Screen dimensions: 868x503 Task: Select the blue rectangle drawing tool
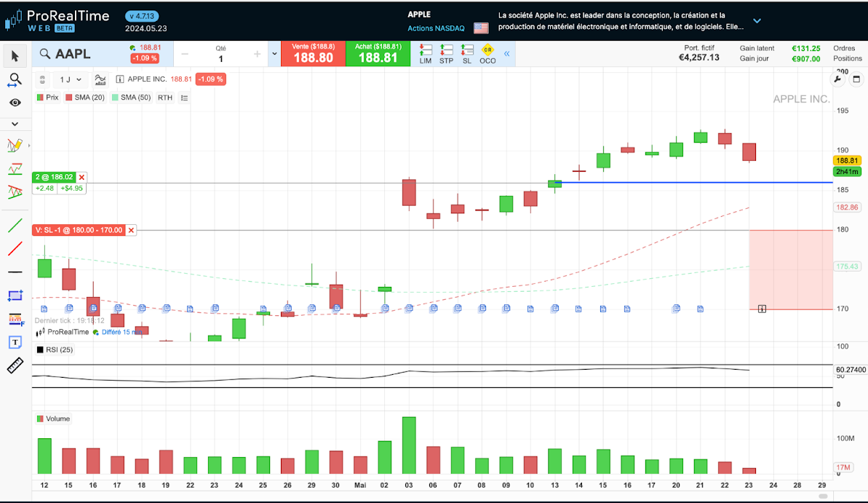(x=15, y=296)
